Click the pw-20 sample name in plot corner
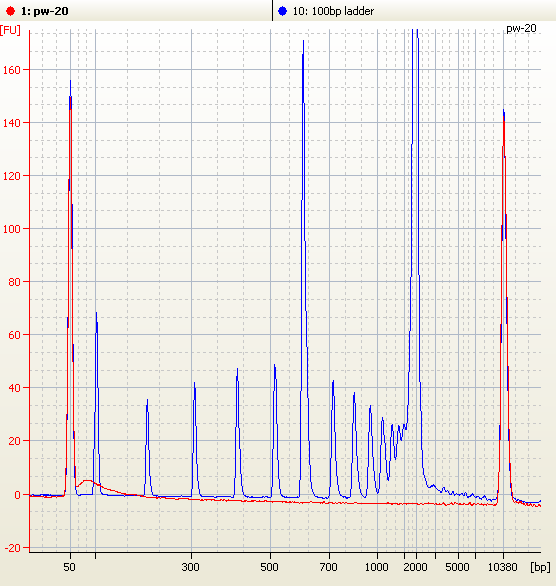The width and height of the screenshot is (556, 586). (x=521, y=28)
